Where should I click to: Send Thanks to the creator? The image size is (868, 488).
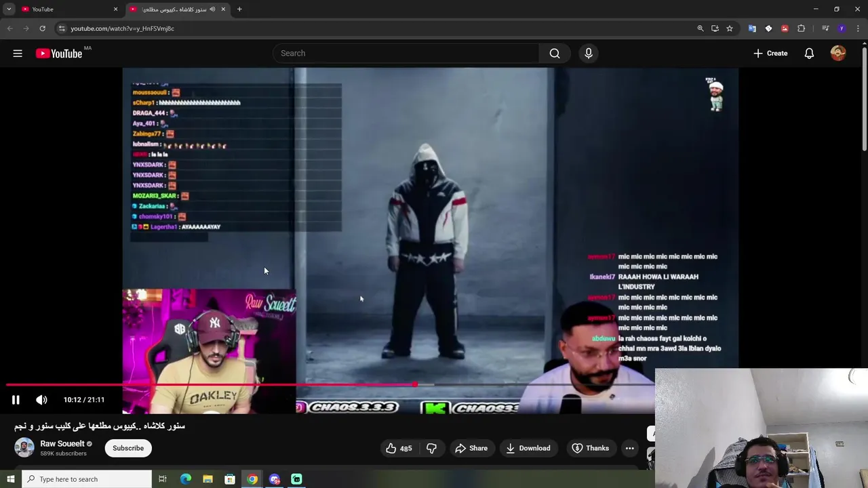pyautogui.click(x=591, y=448)
